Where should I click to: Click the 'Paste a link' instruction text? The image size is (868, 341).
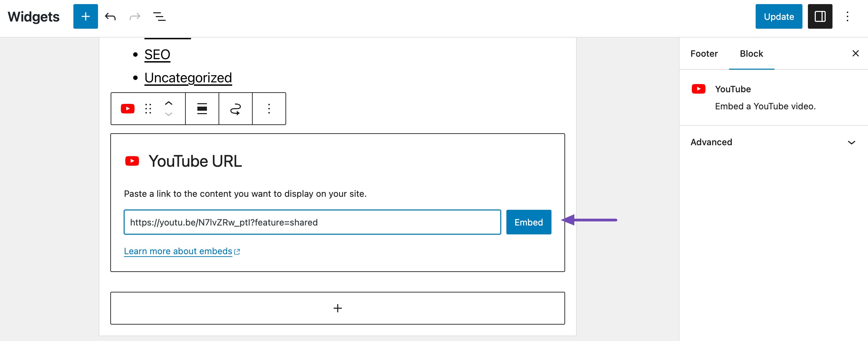[245, 194]
